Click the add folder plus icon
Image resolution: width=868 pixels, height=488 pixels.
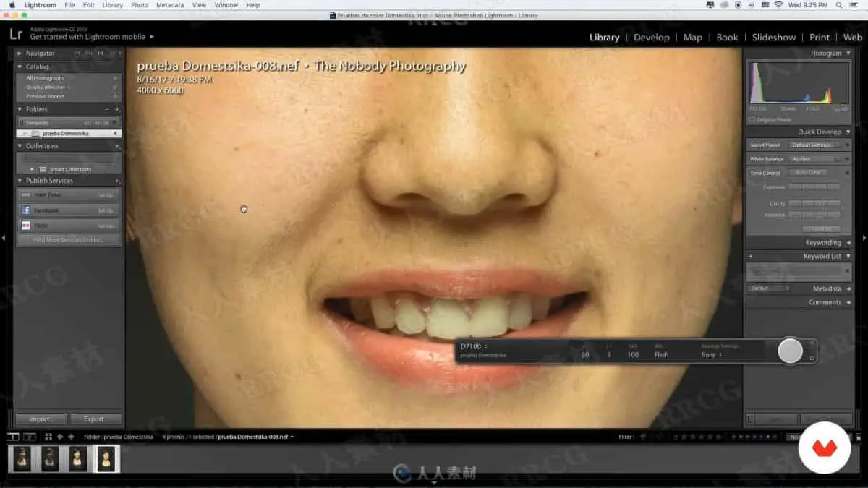click(116, 109)
